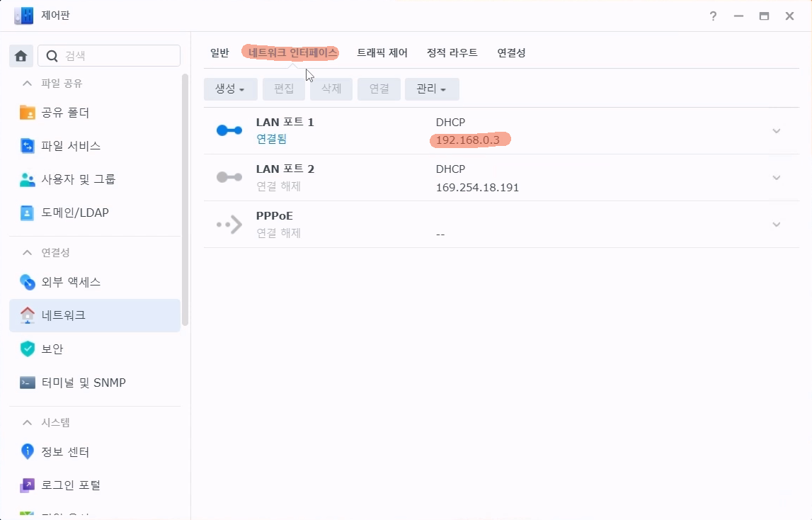Open 정보 센터 info icon
Image resolution: width=812 pixels, height=520 pixels.
click(x=28, y=451)
